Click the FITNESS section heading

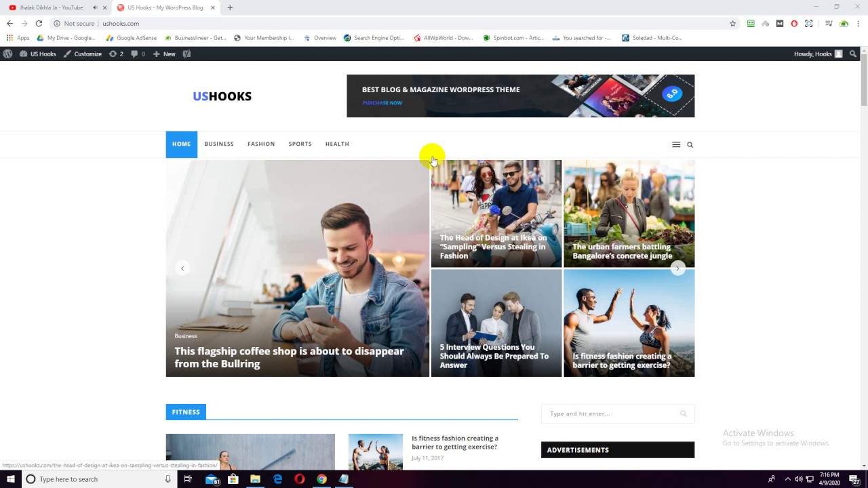186,411
